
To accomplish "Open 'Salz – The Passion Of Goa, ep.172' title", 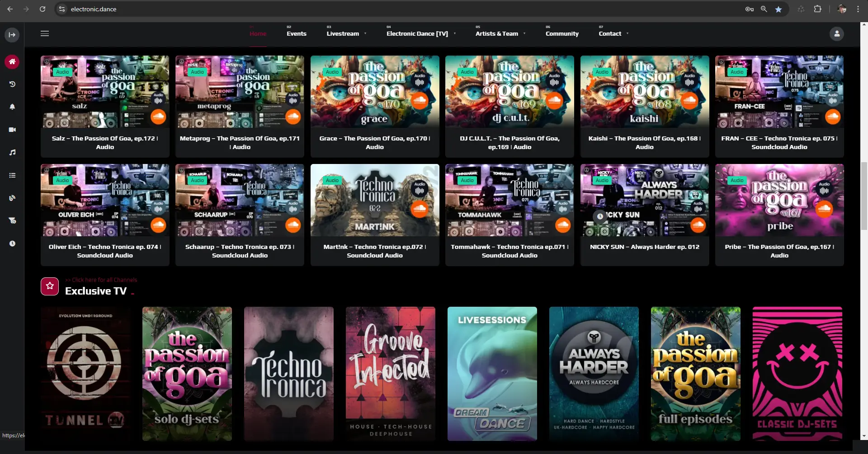I will pyautogui.click(x=105, y=143).
